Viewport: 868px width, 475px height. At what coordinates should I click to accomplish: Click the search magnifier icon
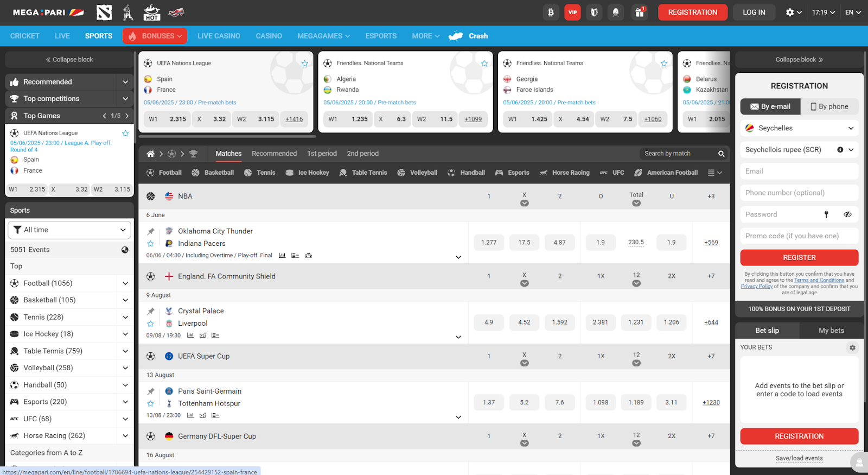(721, 154)
